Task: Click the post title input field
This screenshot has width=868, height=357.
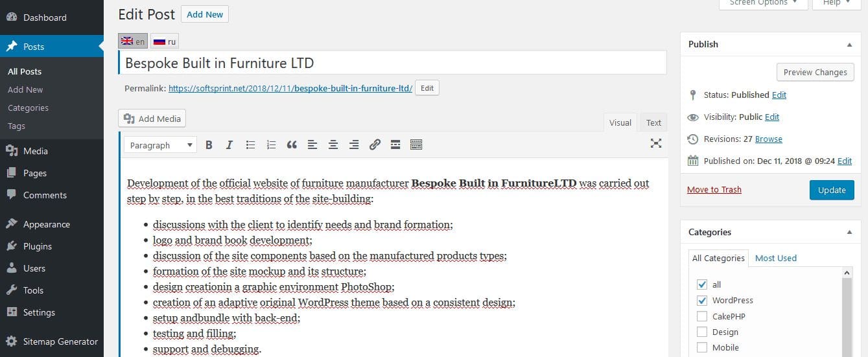Action: 392,63
